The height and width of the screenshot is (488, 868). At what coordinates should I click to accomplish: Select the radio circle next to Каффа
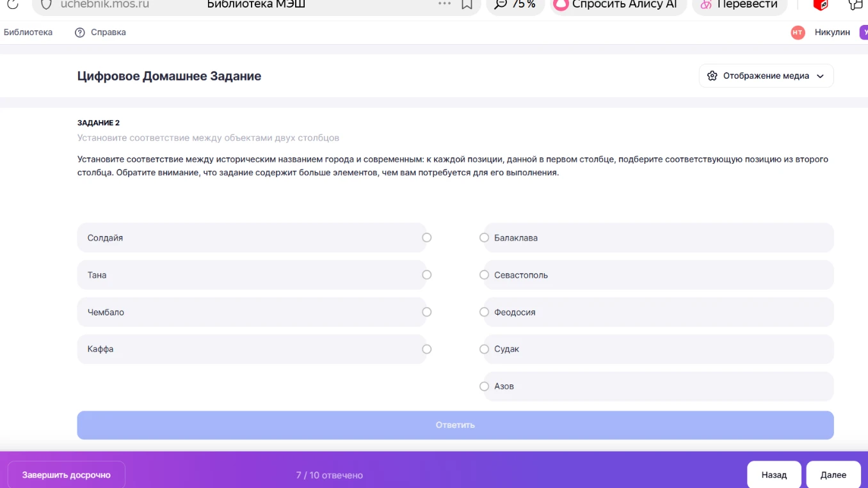[427, 349]
